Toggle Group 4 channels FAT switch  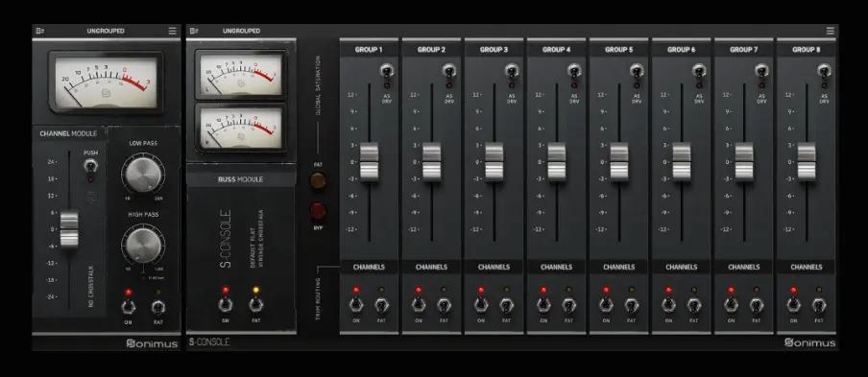(569, 305)
